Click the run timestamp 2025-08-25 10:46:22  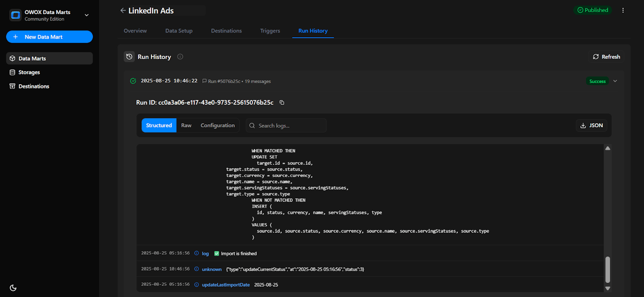169,81
